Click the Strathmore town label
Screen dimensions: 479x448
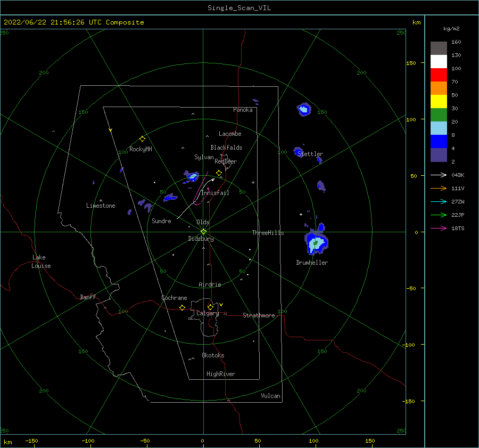(259, 315)
